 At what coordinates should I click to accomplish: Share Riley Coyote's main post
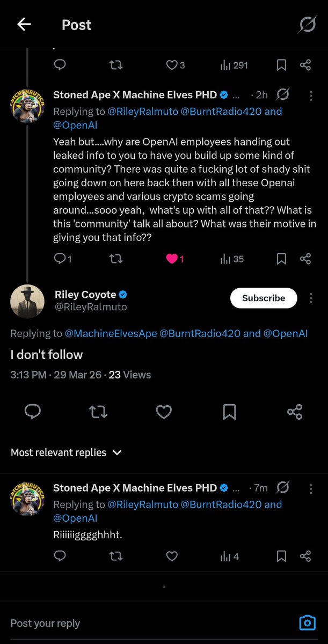295,412
